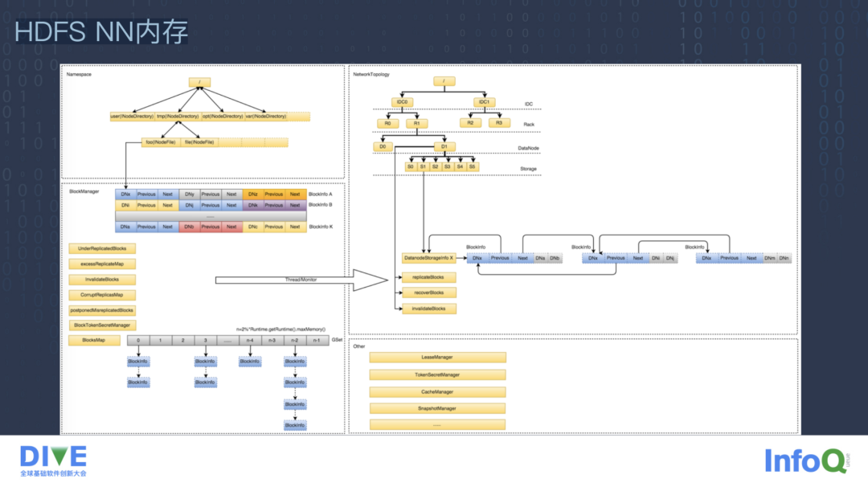
Task: Click the n=2%*Runtime.getRuntime().maxMemory() formula text
Action: [280, 330]
